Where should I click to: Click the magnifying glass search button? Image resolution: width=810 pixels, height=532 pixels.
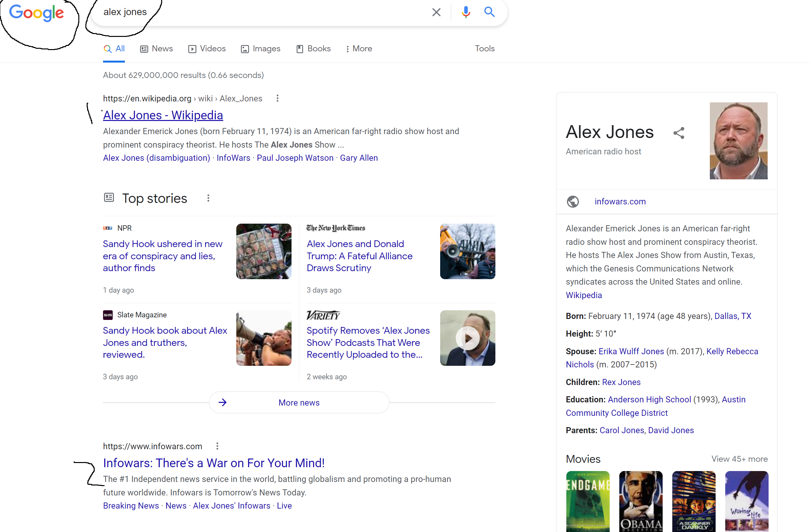pyautogui.click(x=489, y=12)
